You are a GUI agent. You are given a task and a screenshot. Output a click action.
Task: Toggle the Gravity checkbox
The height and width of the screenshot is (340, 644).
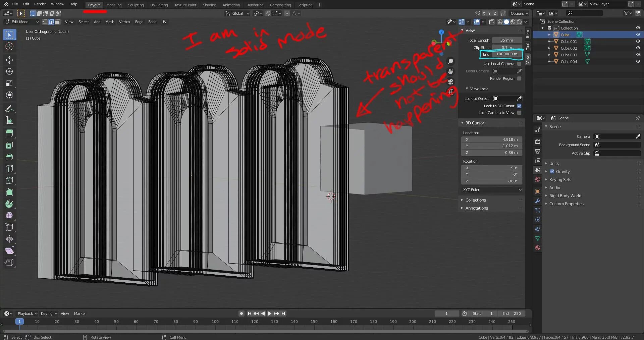click(x=552, y=171)
